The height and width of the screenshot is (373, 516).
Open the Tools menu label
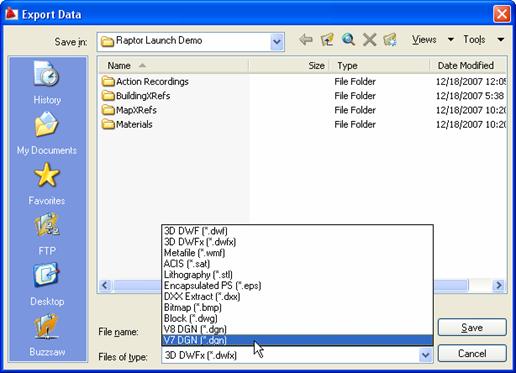tap(474, 39)
